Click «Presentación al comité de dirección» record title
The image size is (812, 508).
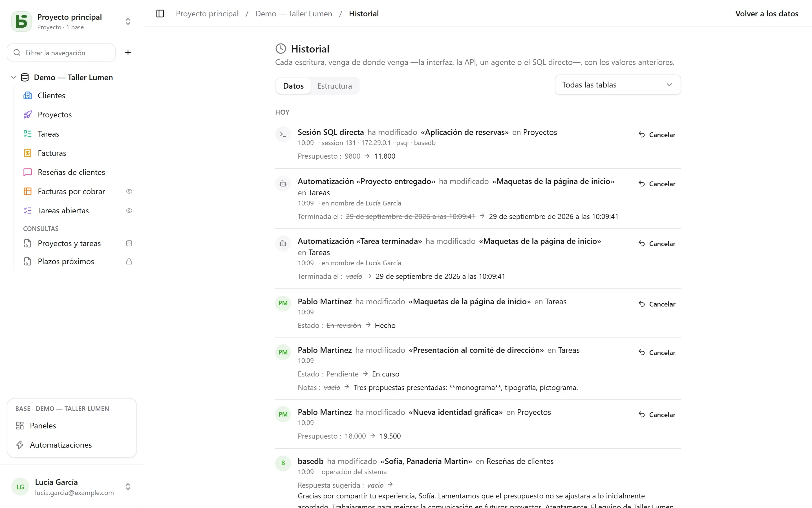476,350
